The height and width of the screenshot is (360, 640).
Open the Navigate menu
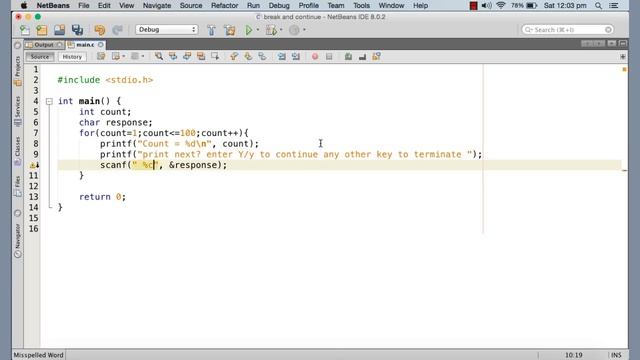[x=157, y=6]
